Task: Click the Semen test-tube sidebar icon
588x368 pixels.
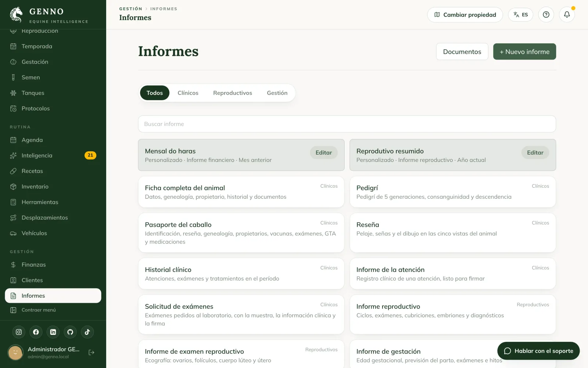Action: pos(13,77)
